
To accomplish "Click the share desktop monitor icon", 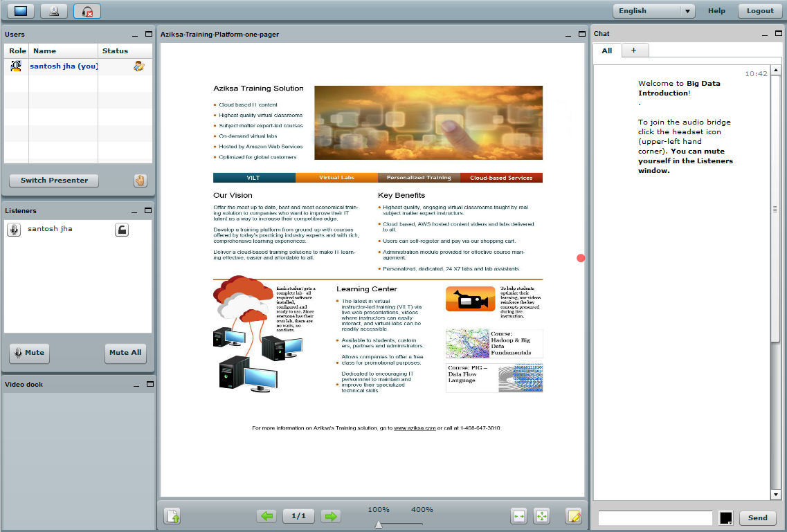I will pos(21,10).
